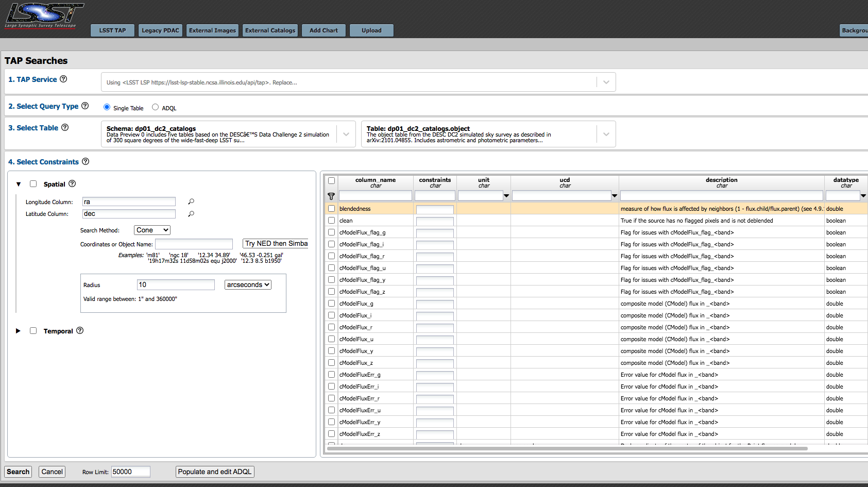Open the Table dp01_dc2_catalogs.object dropdown
This screenshot has width=868, height=487.
click(606, 134)
